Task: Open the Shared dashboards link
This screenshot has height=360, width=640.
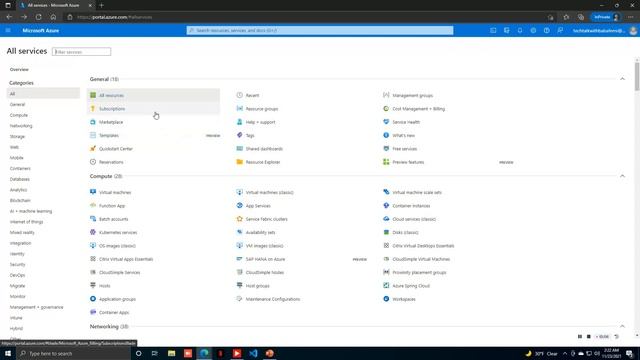Action: (264, 149)
